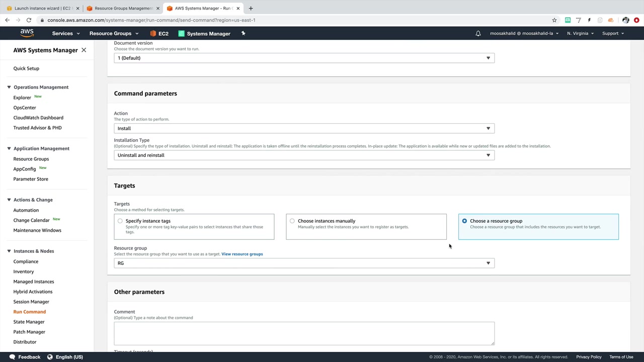Click the globe language icon

coord(50,357)
